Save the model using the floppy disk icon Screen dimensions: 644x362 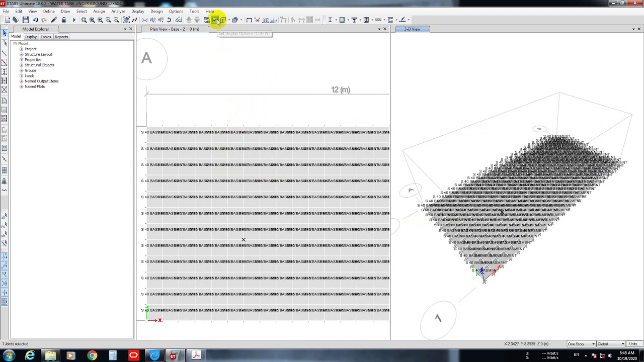(x=26, y=20)
